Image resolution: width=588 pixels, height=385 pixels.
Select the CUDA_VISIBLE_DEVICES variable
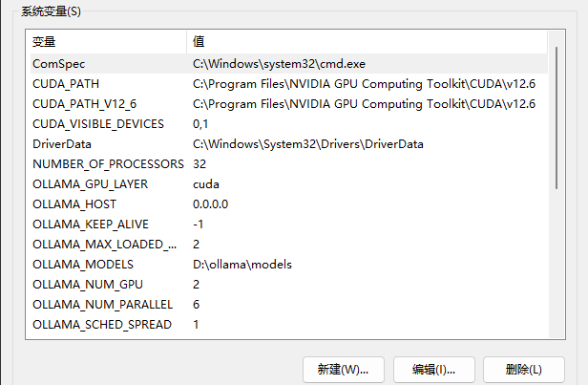(288, 124)
